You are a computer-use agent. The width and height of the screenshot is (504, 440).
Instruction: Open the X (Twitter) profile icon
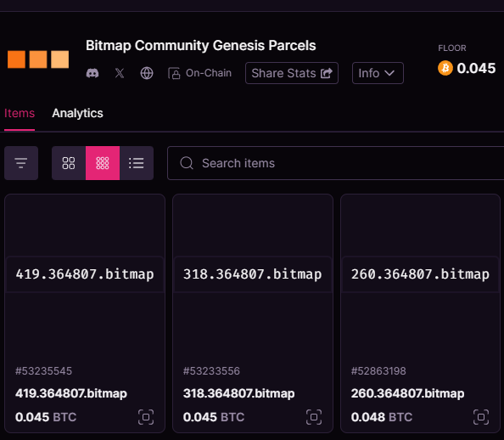(x=120, y=73)
